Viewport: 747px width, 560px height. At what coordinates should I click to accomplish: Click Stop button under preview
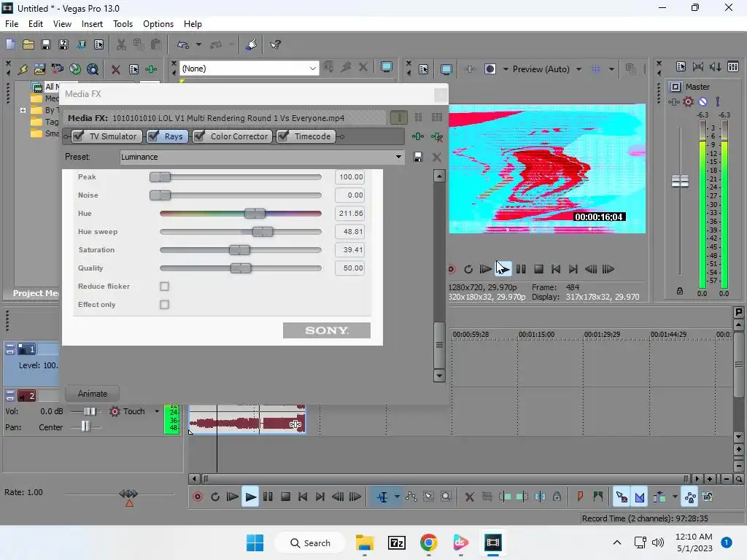(538, 269)
